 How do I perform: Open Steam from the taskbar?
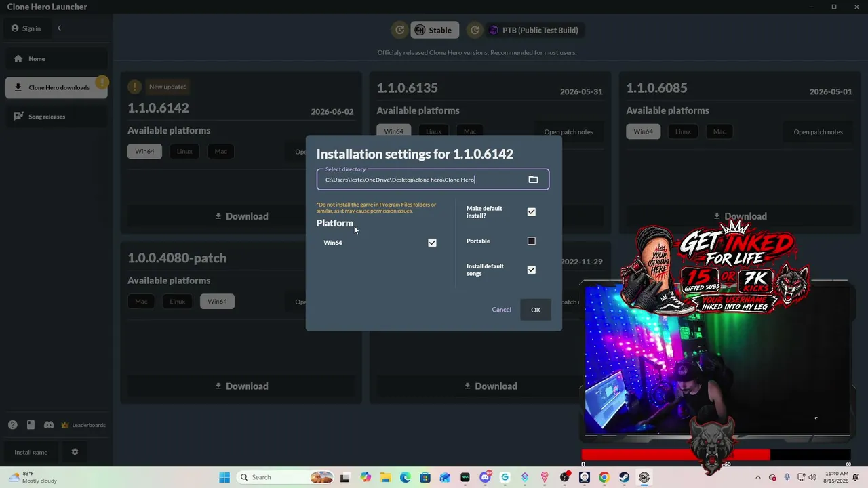624,477
